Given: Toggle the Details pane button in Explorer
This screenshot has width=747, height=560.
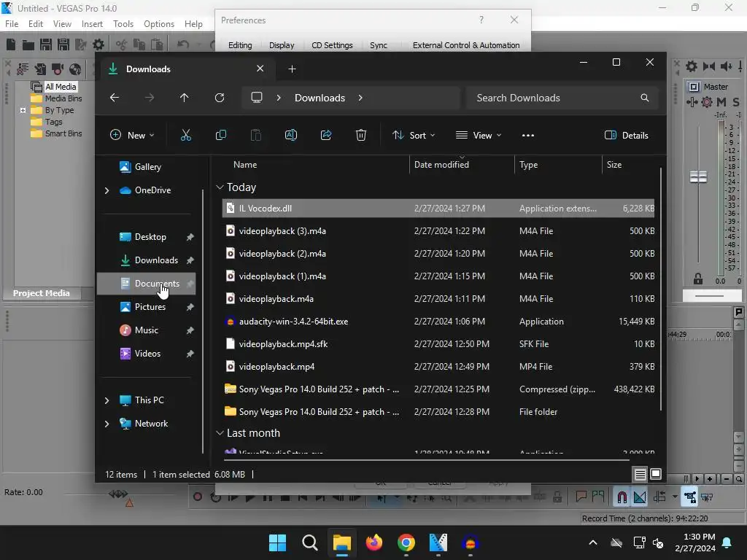Looking at the screenshot, I should [x=626, y=135].
